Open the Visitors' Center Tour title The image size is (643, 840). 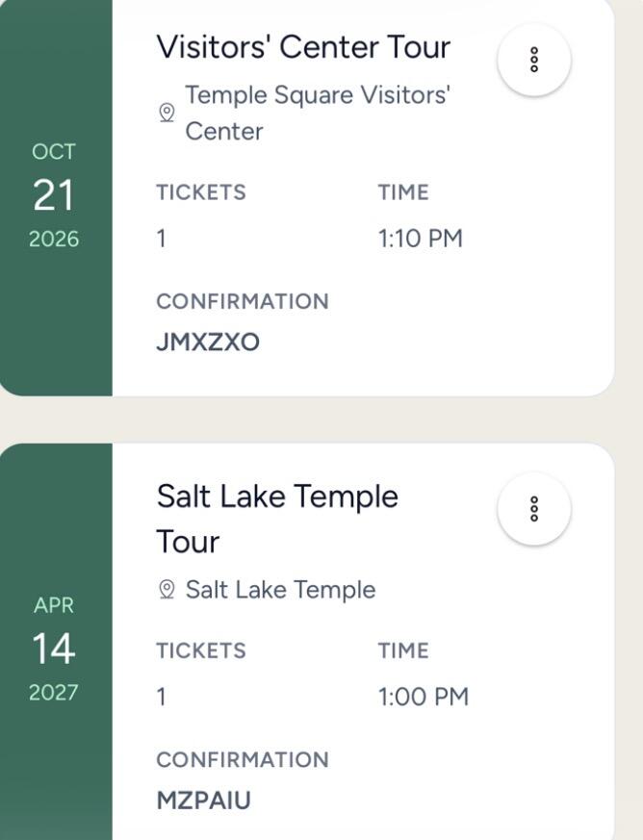303,46
